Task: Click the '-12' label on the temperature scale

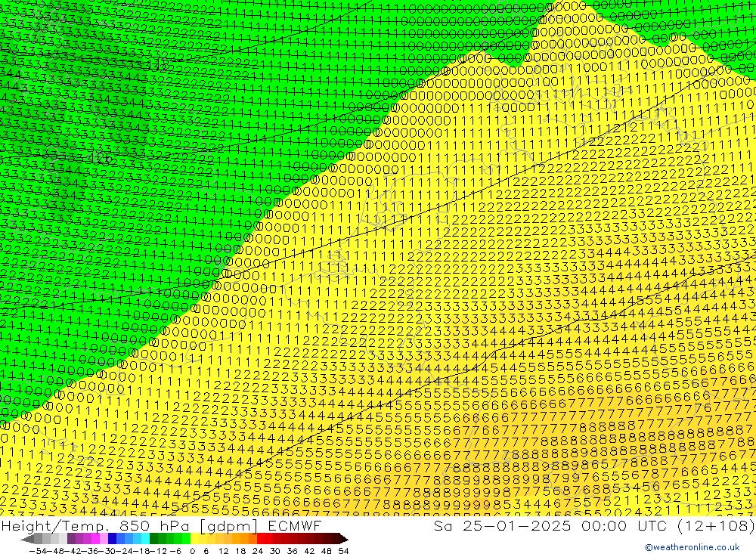Action: (x=158, y=551)
